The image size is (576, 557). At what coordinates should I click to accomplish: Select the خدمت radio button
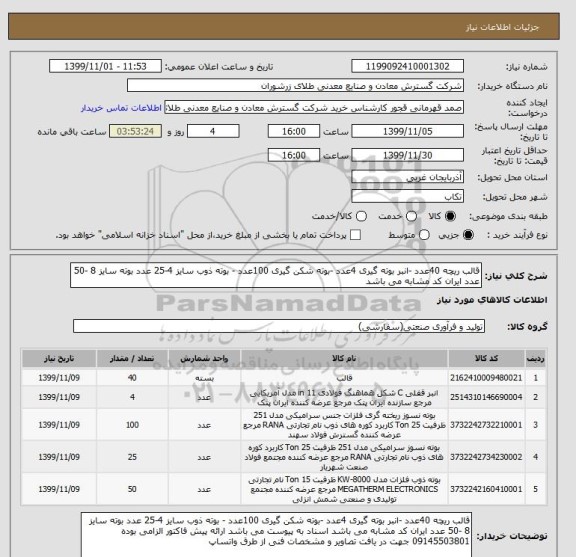411,216
